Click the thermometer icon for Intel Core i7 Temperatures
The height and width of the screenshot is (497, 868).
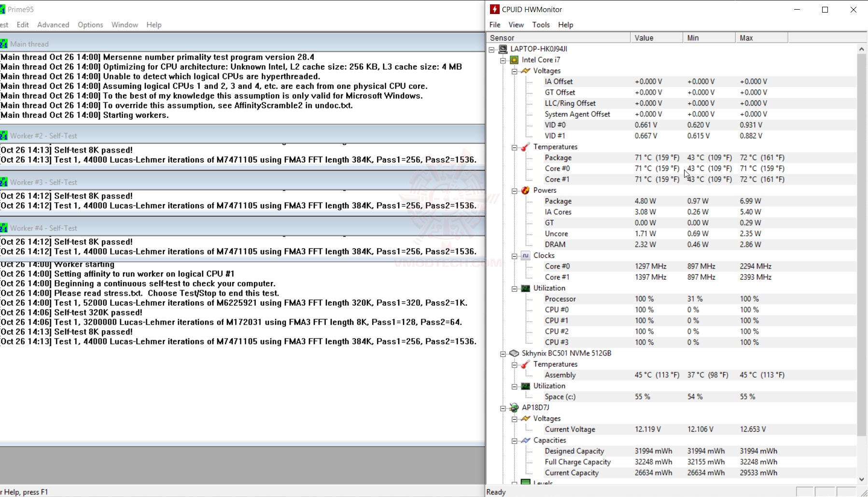[526, 147]
